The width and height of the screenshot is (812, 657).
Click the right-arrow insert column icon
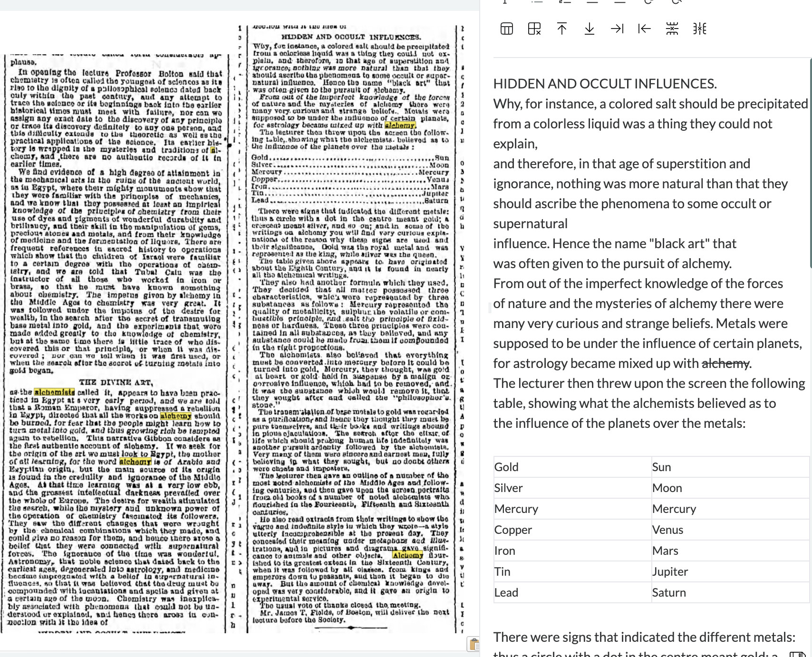pyautogui.click(x=617, y=29)
